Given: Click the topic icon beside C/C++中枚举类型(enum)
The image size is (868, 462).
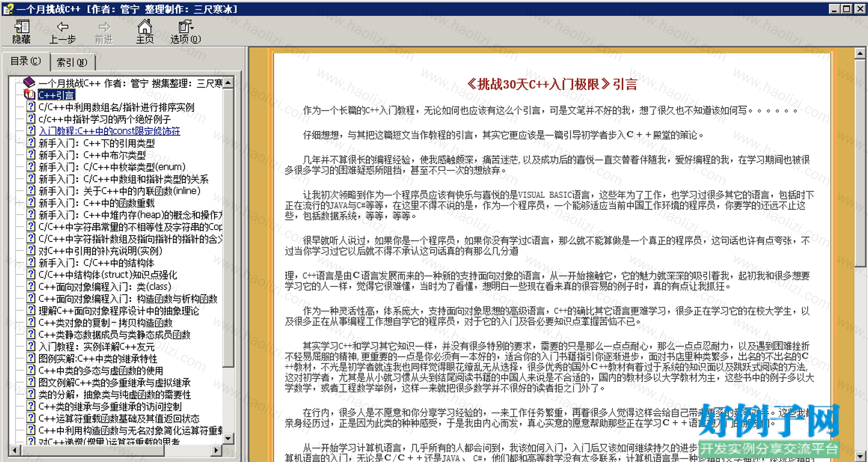Looking at the screenshot, I should click(31, 167).
